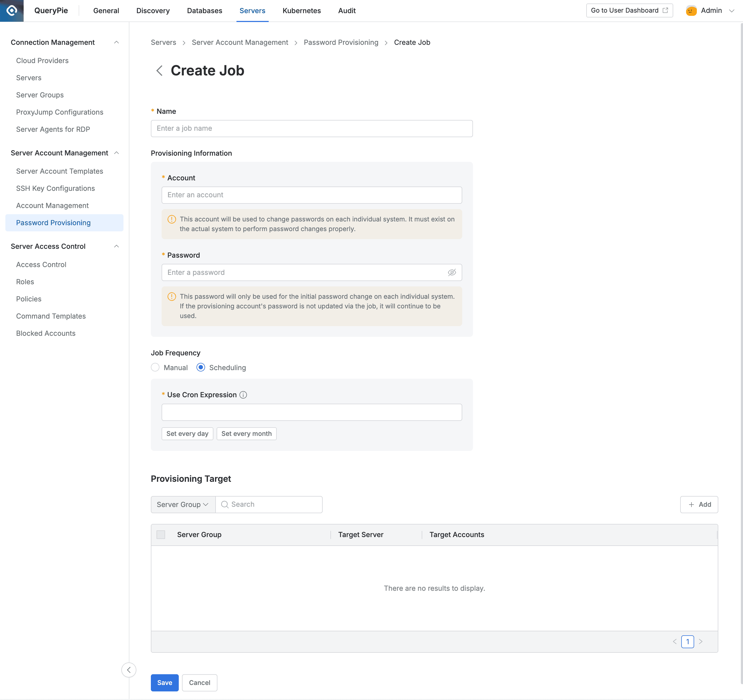
Task: Click Set every day below the cron field
Action: [187, 433]
